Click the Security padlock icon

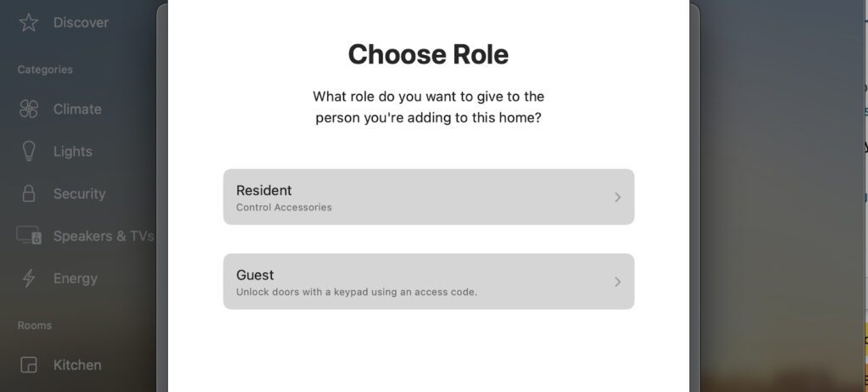pyautogui.click(x=29, y=193)
